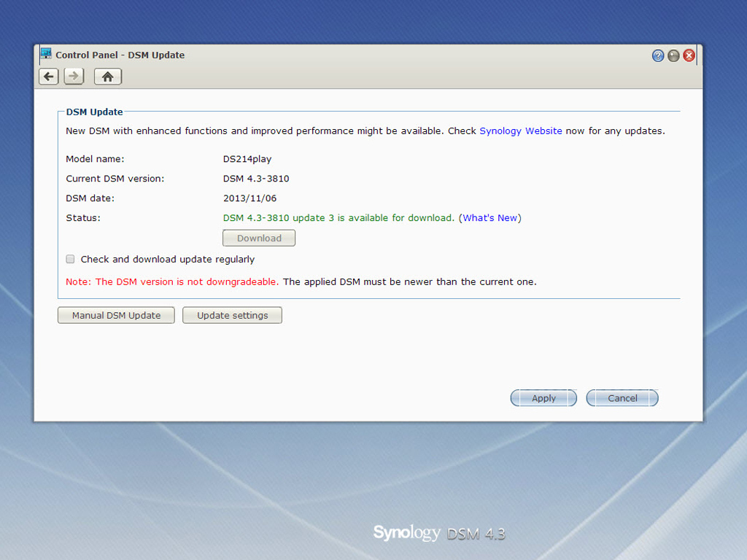
Task: Select the version text DSM 4.3-3810
Action: click(x=256, y=179)
